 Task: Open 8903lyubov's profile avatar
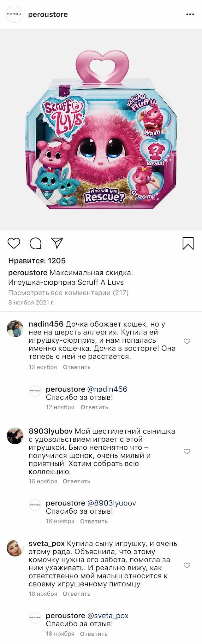(15, 436)
